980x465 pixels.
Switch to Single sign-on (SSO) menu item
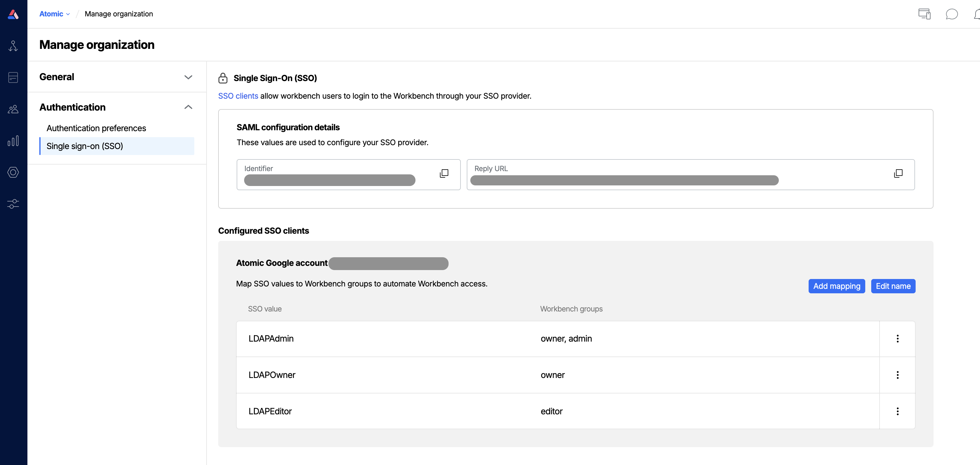coord(84,146)
